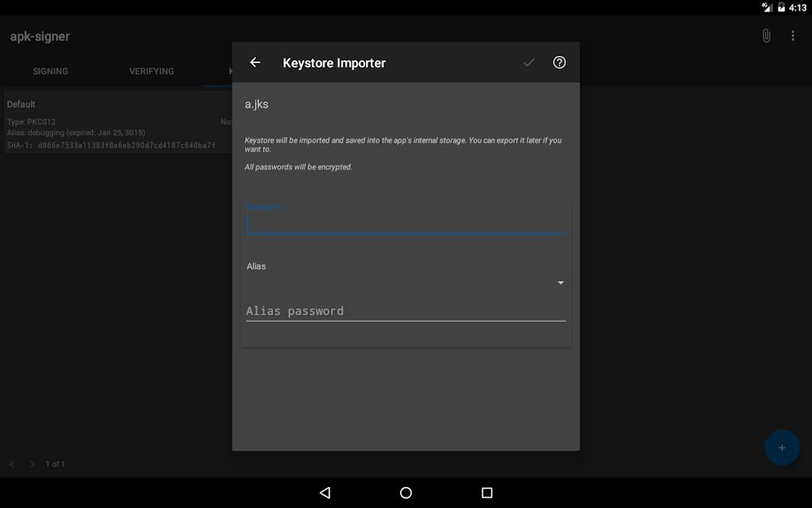
Task: Click the paperclip attachment icon
Action: [766, 36]
